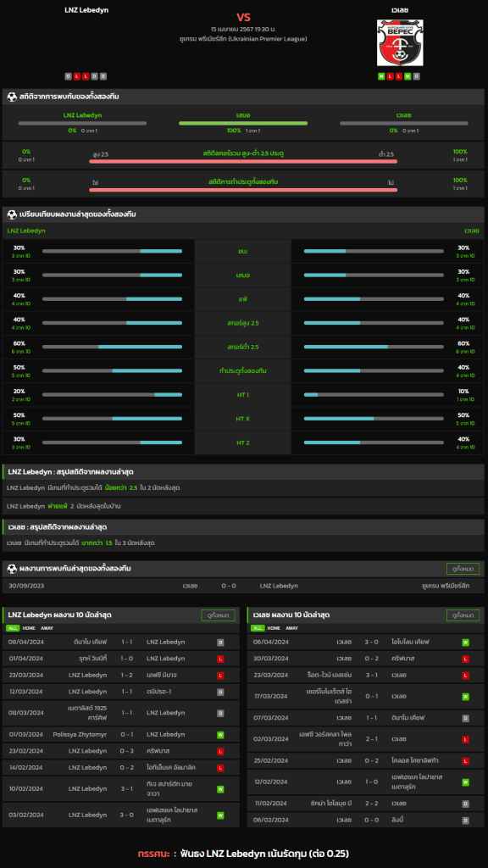The height and width of the screenshot is (868, 488).
Task: Click the 30/09/2023 Veres 0-0 LNZ Lebedyn match row
Action: (x=243, y=586)
